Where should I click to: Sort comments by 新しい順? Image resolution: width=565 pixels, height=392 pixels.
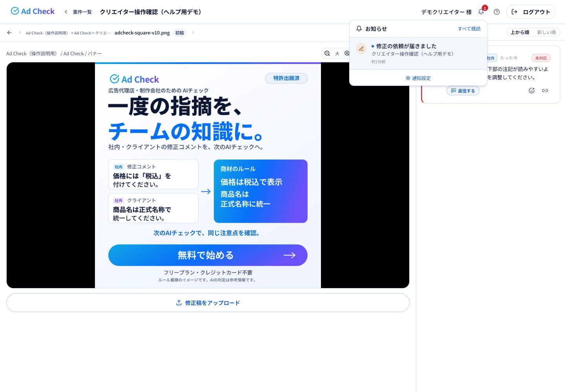[x=547, y=32]
